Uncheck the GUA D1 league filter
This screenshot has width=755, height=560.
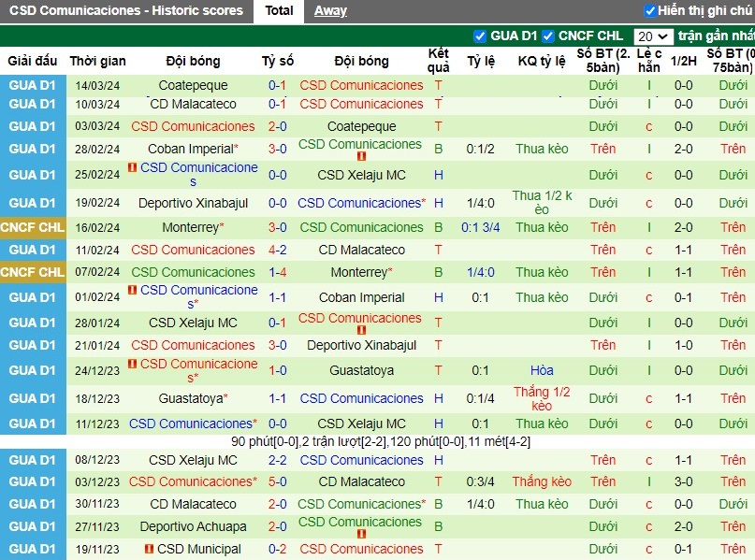[x=480, y=36]
